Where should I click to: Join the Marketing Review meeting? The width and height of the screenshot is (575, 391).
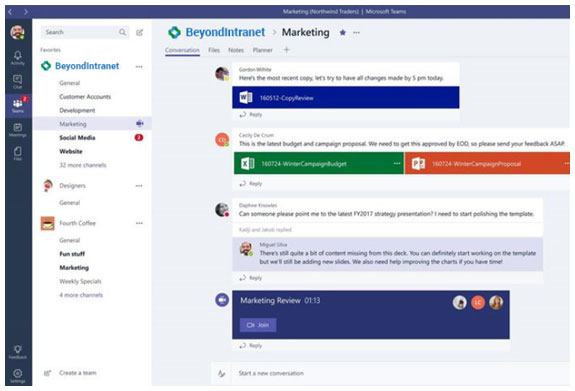pyautogui.click(x=258, y=325)
